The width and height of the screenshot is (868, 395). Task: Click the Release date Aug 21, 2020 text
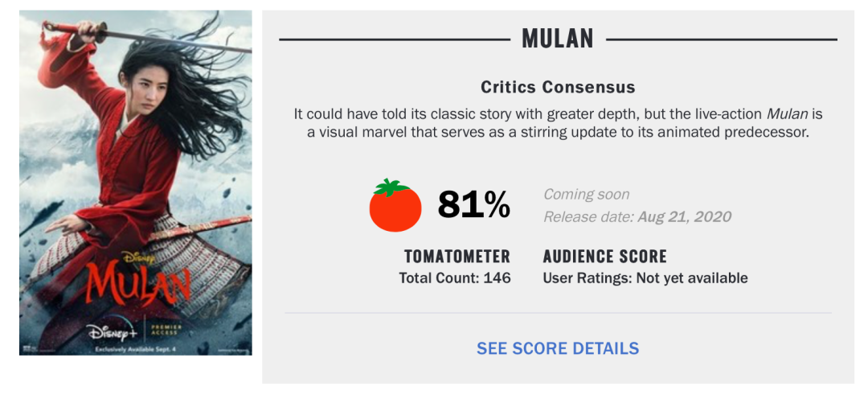pyautogui.click(x=637, y=216)
